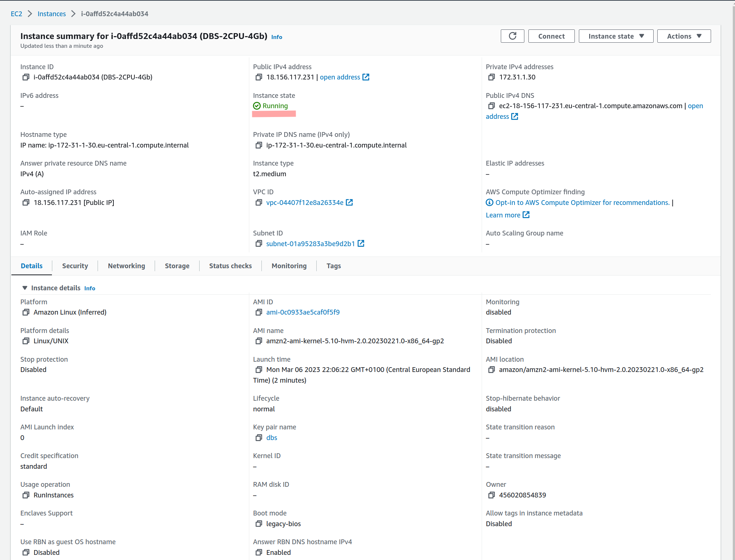This screenshot has width=735, height=560.
Task: Copy the Private IPv4 address 172.31.1.30
Action: [x=491, y=77]
